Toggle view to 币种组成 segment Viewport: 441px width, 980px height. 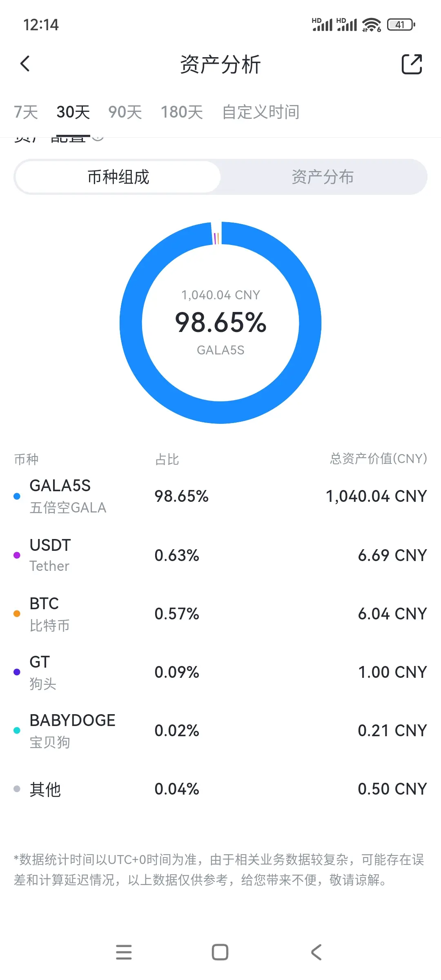click(x=118, y=177)
